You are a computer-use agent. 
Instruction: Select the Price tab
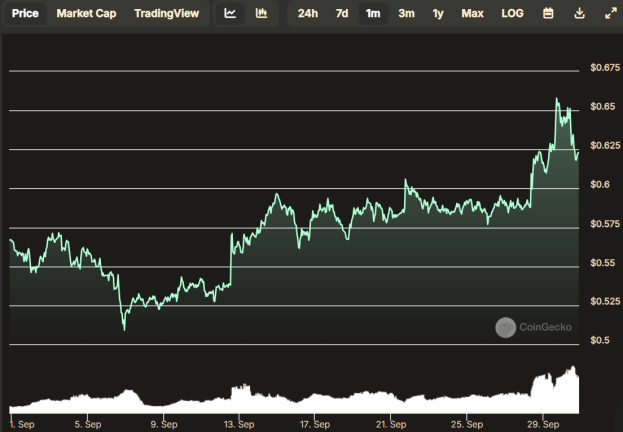tap(25, 14)
